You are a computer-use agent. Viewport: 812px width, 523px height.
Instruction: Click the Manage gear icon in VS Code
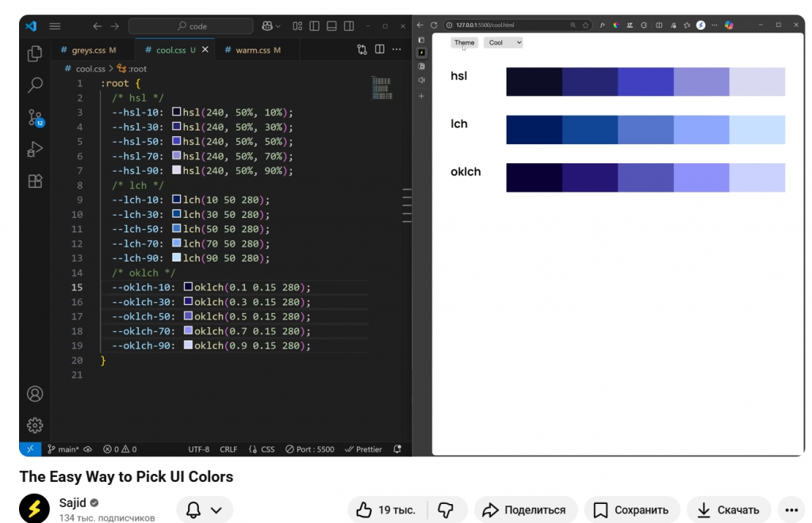35,426
